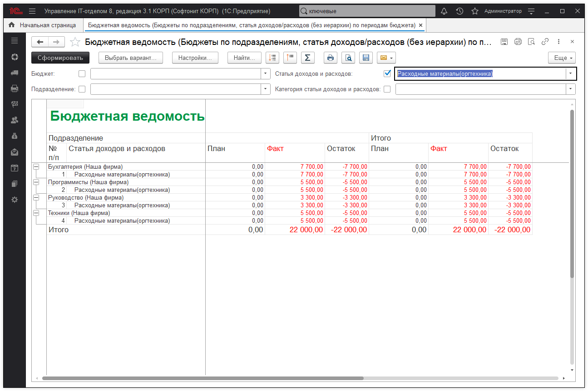
Task: Collapse the Бухгалтерия group row
Action: point(36,167)
